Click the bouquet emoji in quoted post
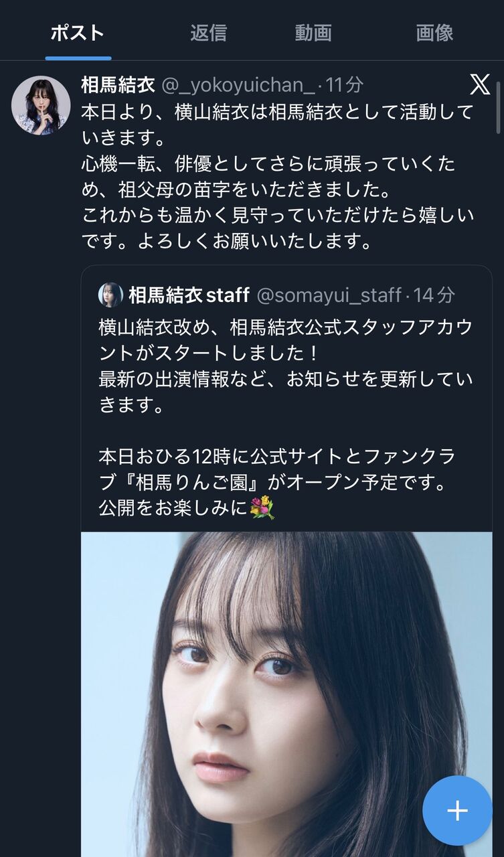 pos(262,508)
